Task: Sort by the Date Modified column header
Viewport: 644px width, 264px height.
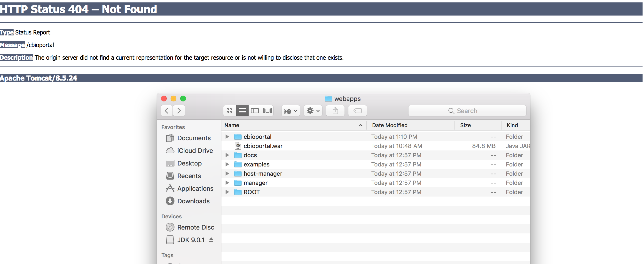Action: (x=390, y=125)
